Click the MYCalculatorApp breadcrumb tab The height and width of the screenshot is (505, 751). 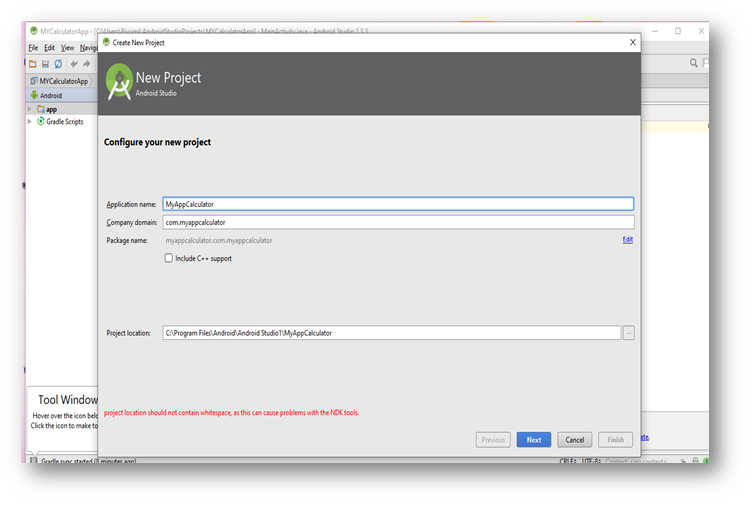coord(59,81)
